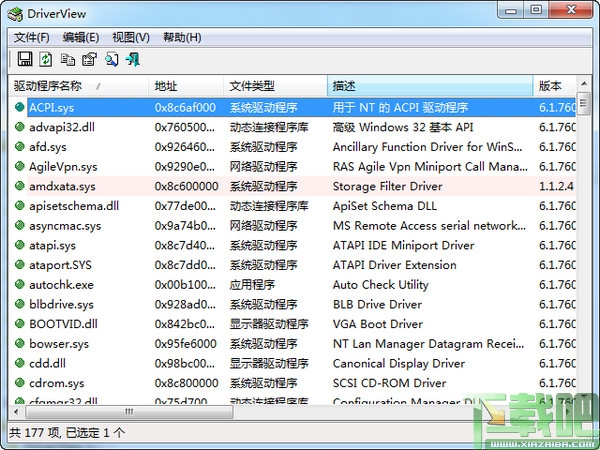Open the 帮助(H) menu

point(182,38)
